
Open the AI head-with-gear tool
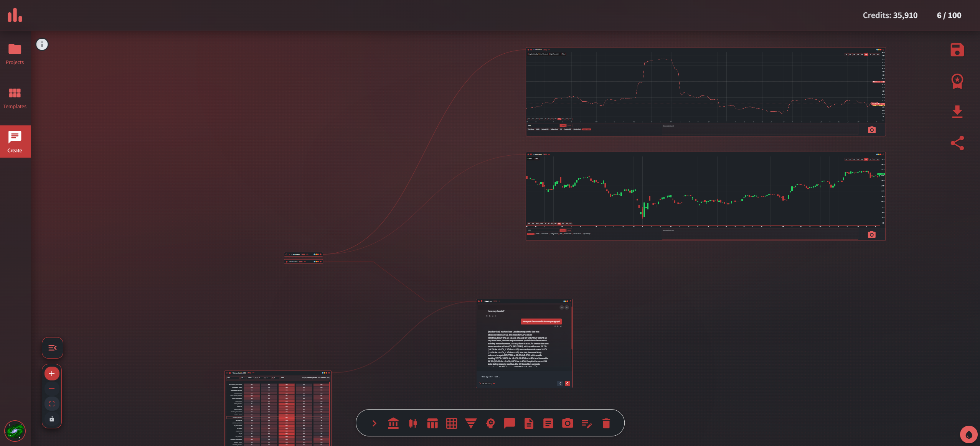click(x=490, y=423)
